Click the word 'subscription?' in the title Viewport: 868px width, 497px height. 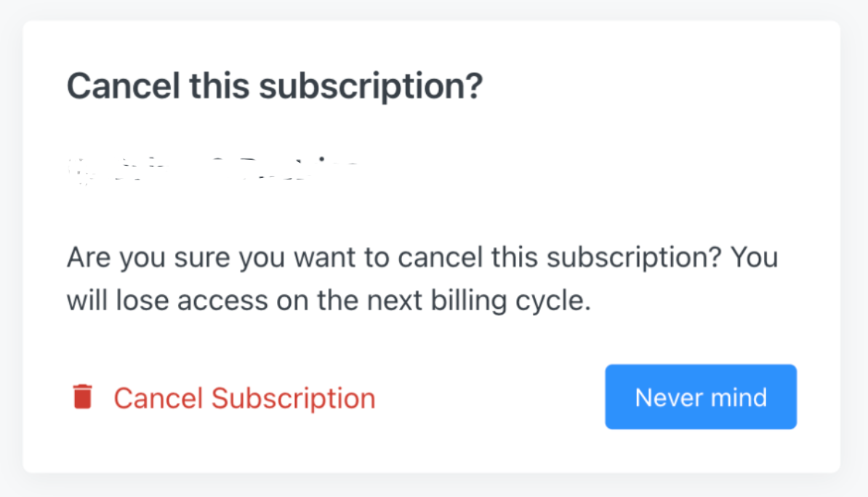371,87
